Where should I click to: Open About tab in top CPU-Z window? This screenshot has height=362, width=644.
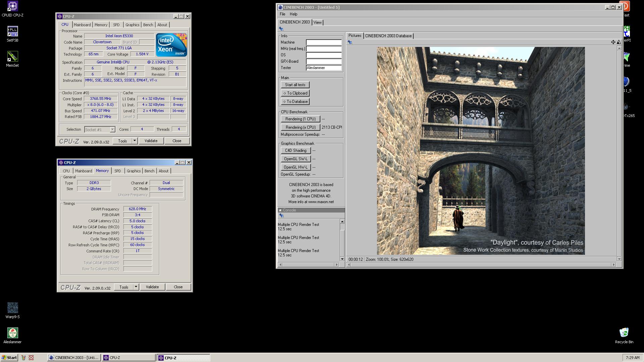click(162, 25)
